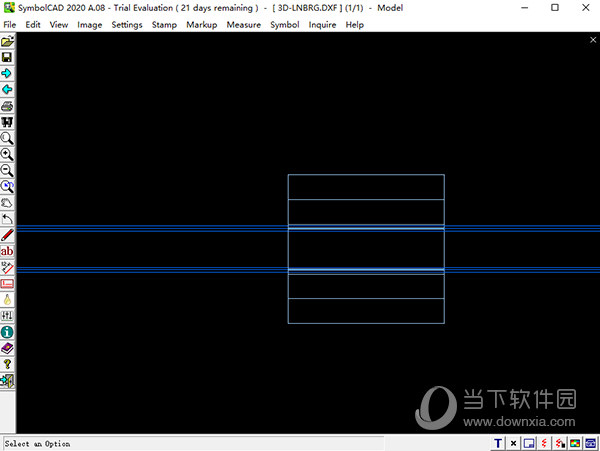
Task: Open the color palette icon in status bar
Action: [575, 443]
